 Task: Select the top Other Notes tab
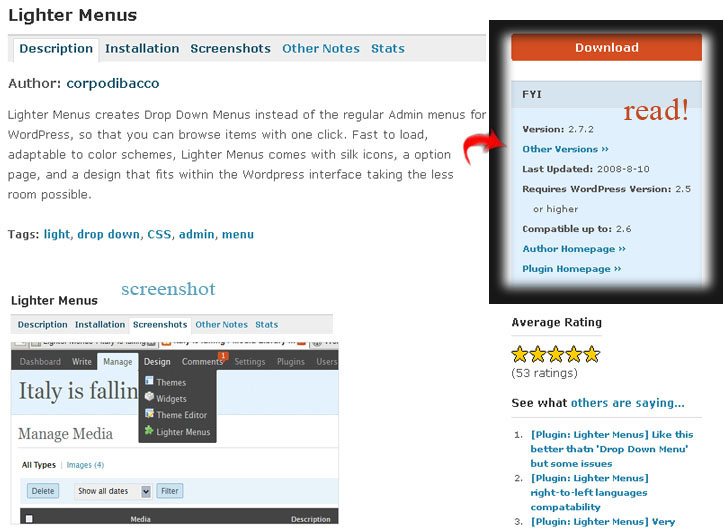tap(321, 48)
